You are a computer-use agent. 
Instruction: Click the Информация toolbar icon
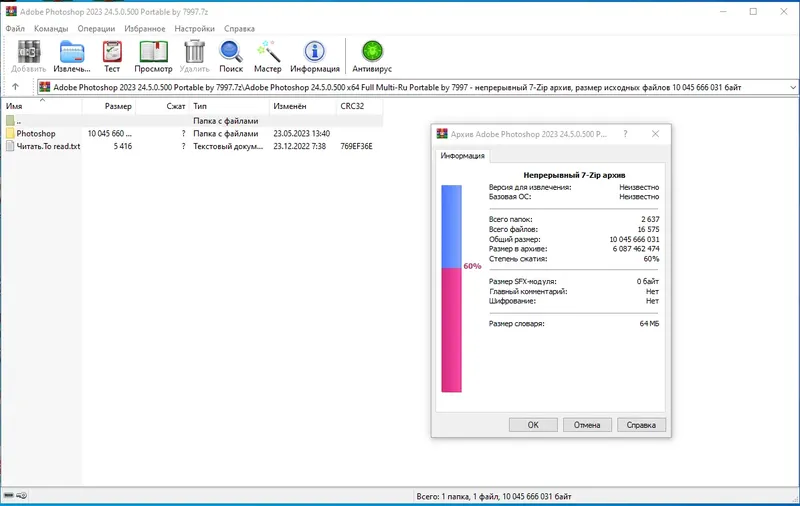[x=315, y=52]
